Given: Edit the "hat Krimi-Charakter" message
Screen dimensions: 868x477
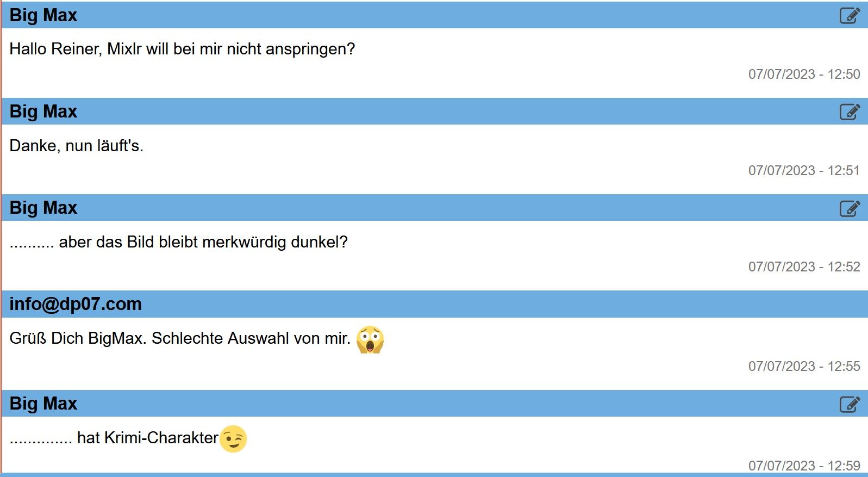Looking at the screenshot, I should [850, 404].
